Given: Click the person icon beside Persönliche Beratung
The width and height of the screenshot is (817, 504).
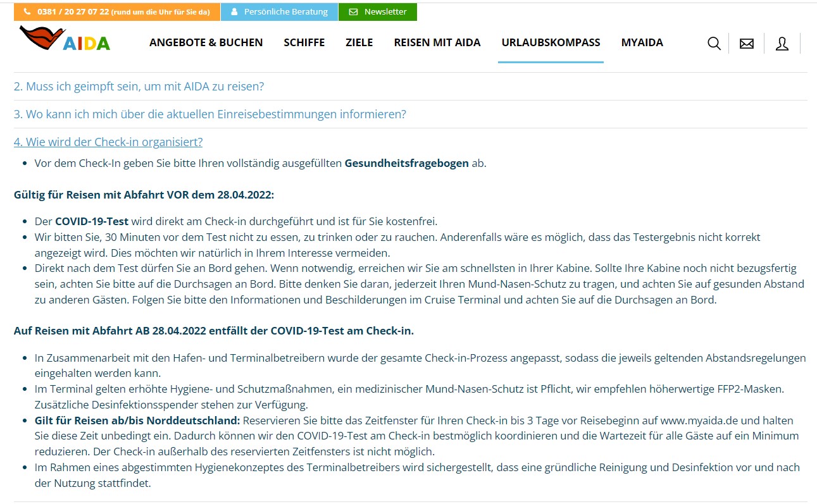Looking at the screenshot, I should pyautogui.click(x=234, y=12).
